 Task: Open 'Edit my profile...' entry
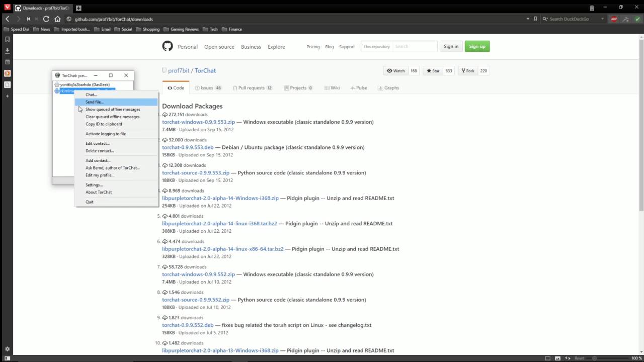click(116, 175)
